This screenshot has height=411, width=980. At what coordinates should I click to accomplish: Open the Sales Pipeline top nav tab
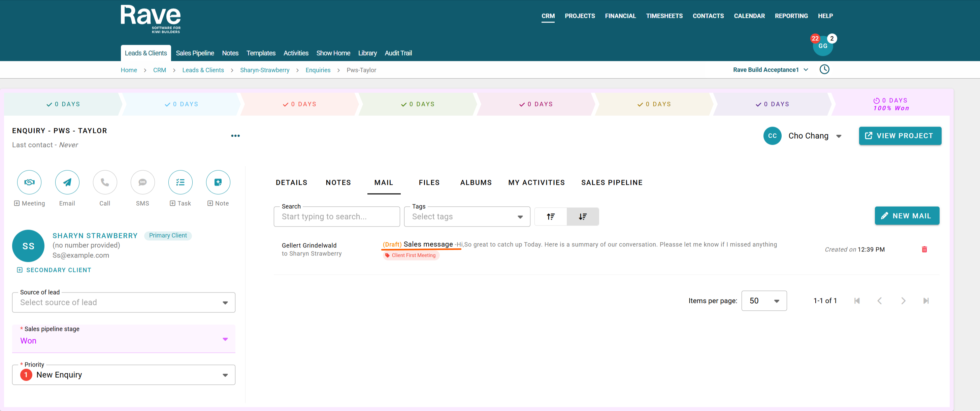(x=195, y=53)
